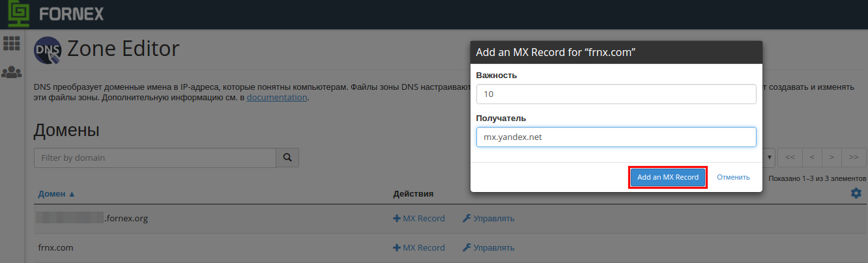Viewport: 868px width, 263px height.
Task: Click the search magnifier button
Action: (287, 158)
